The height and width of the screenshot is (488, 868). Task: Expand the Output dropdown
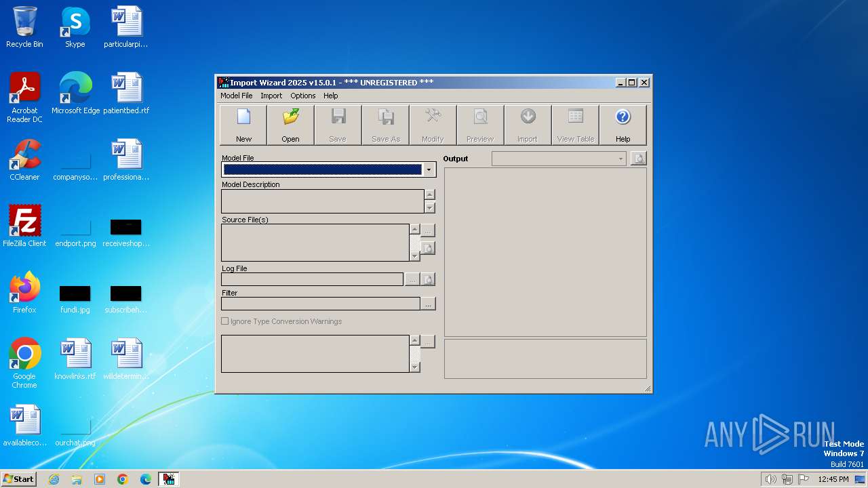coord(620,159)
